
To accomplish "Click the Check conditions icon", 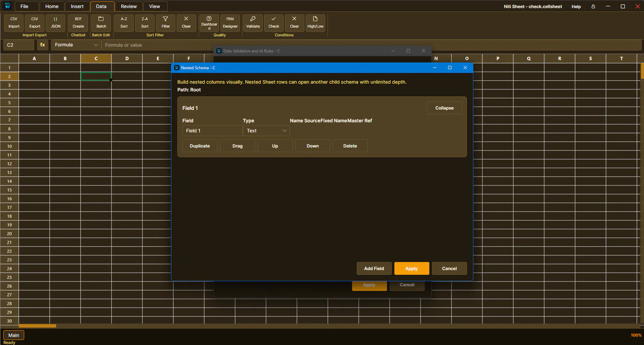I will pyautogui.click(x=274, y=23).
